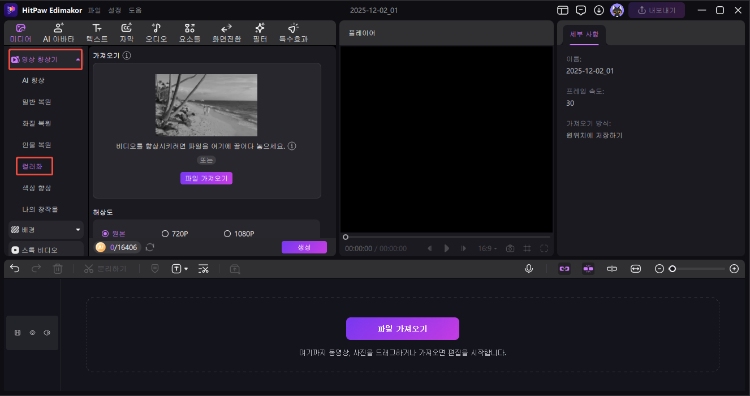Switch to the 텍스트 (Text) tab
750x396 pixels.
[x=97, y=33]
